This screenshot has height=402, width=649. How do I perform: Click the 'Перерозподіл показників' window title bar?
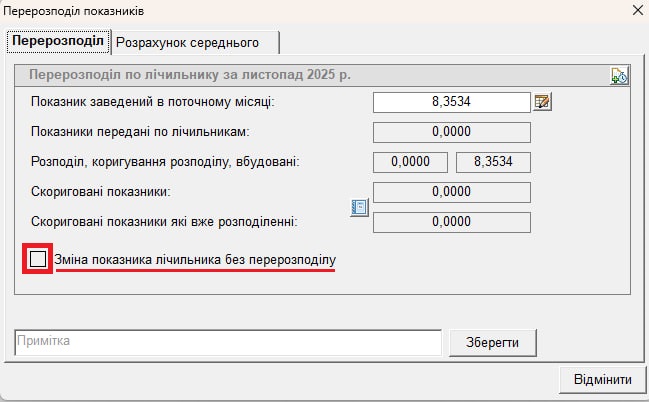tap(300, 12)
